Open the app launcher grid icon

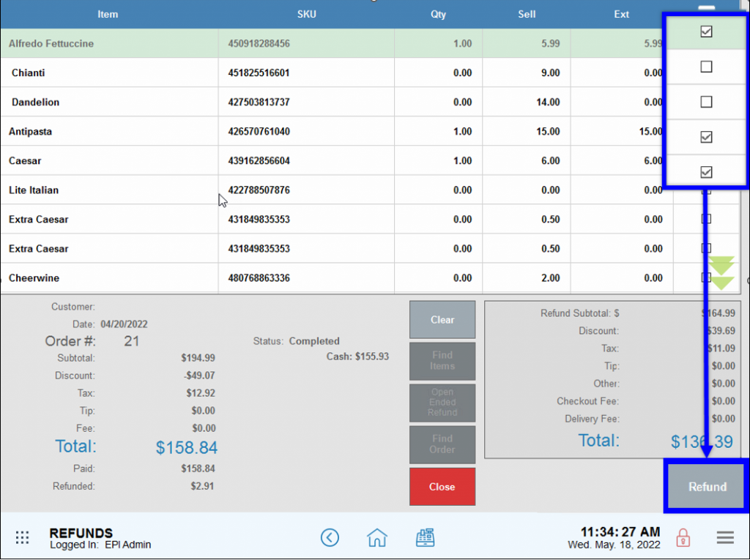pos(22,537)
